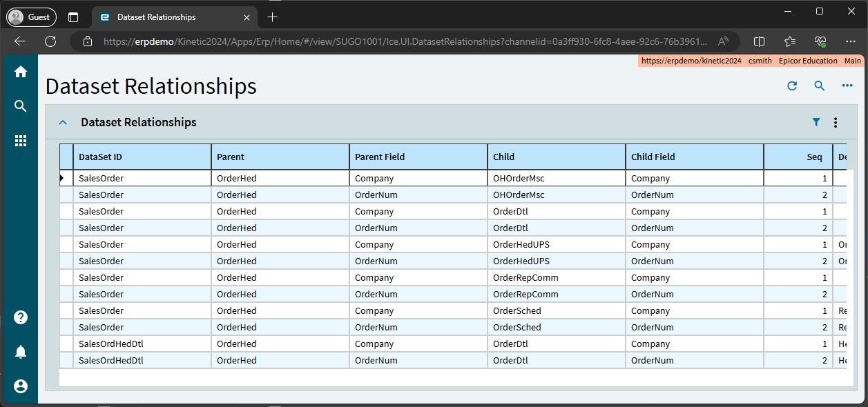Open the user account profile icon
Image resolution: width=868 pixels, height=407 pixels.
(21, 386)
